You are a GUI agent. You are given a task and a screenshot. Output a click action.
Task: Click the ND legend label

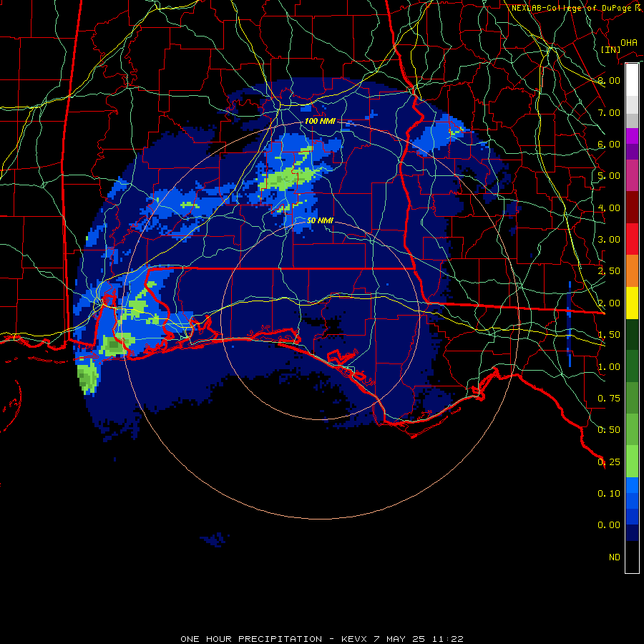pos(615,557)
